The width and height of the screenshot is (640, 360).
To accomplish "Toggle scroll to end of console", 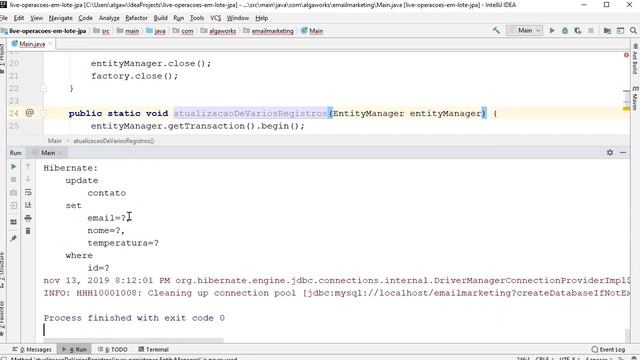I will point(28,205).
